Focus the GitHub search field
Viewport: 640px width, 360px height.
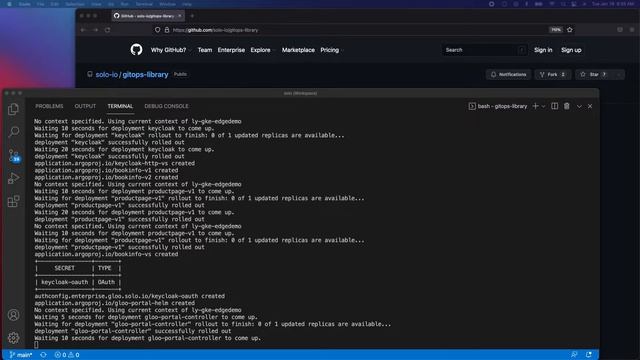(x=484, y=50)
